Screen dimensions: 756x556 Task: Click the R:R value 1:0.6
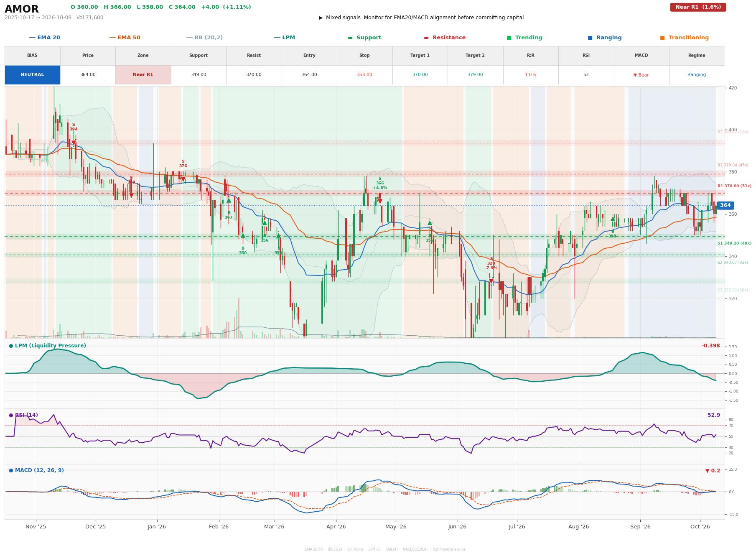tap(530, 75)
